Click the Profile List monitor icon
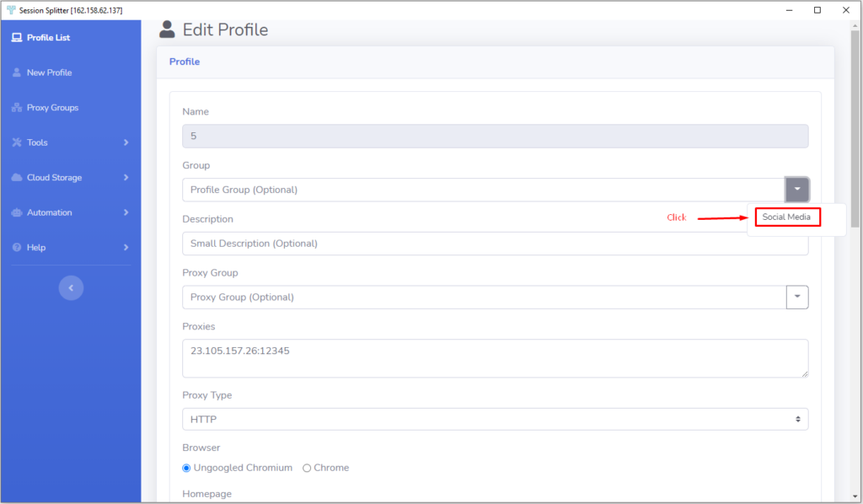The height and width of the screenshot is (504, 863). coord(17,37)
